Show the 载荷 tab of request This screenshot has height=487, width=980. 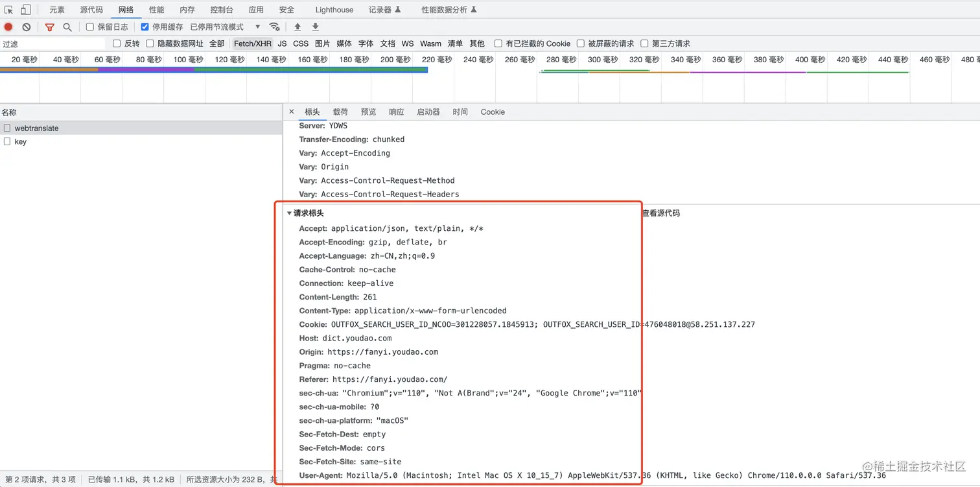[x=340, y=112]
